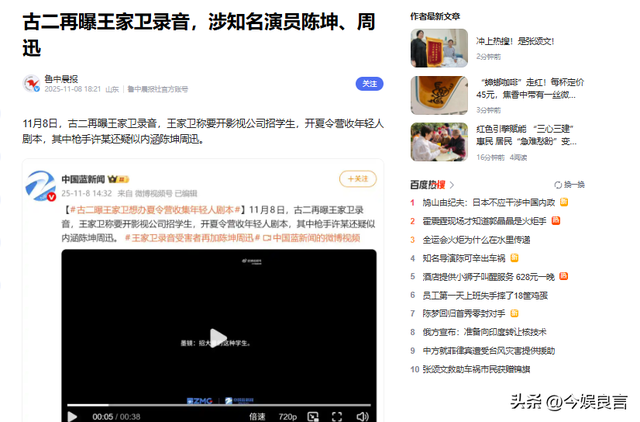Open hot search 俄方宣布：准备向印度转让核技术
This screenshot has width=640, height=422.
(484, 332)
